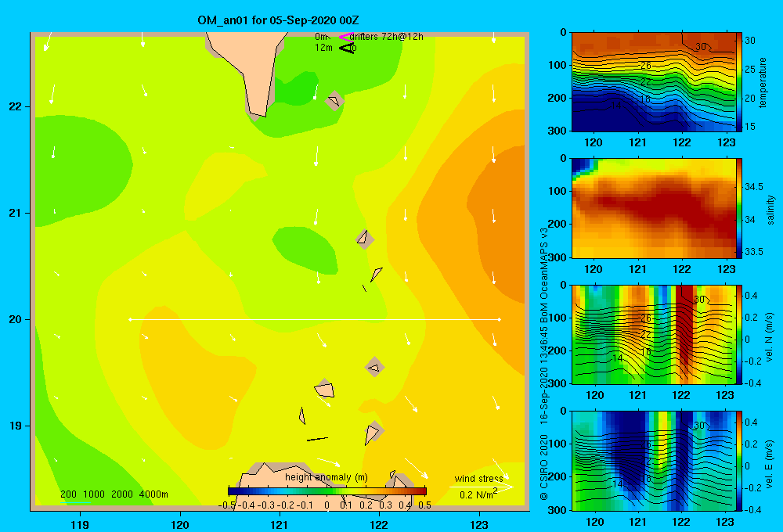The height and width of the screenshot is (532, 783).
Task: Click the '4000m' bathymetry legend label
Action: [x=153, y=494]
